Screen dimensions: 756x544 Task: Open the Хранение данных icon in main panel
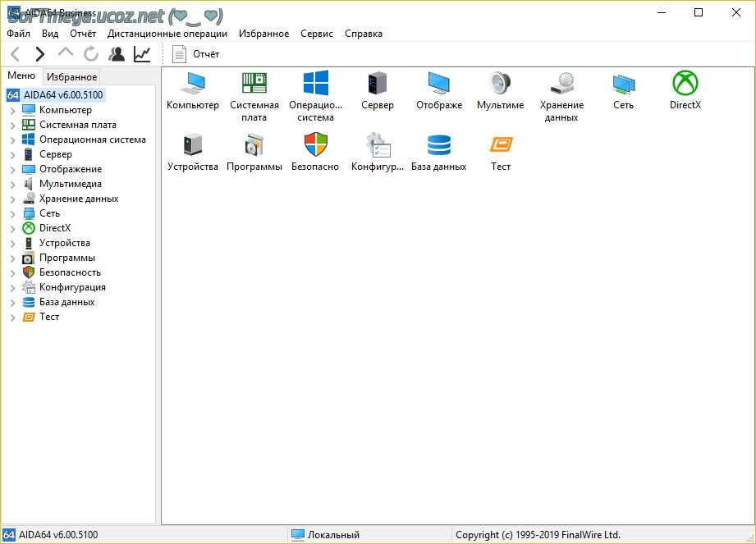coord(561,84)
